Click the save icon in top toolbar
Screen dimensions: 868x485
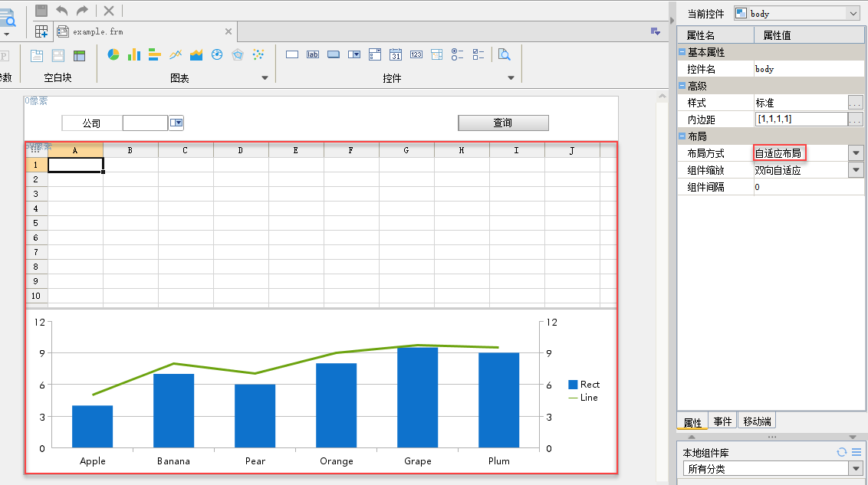click(x=41, y=10)
